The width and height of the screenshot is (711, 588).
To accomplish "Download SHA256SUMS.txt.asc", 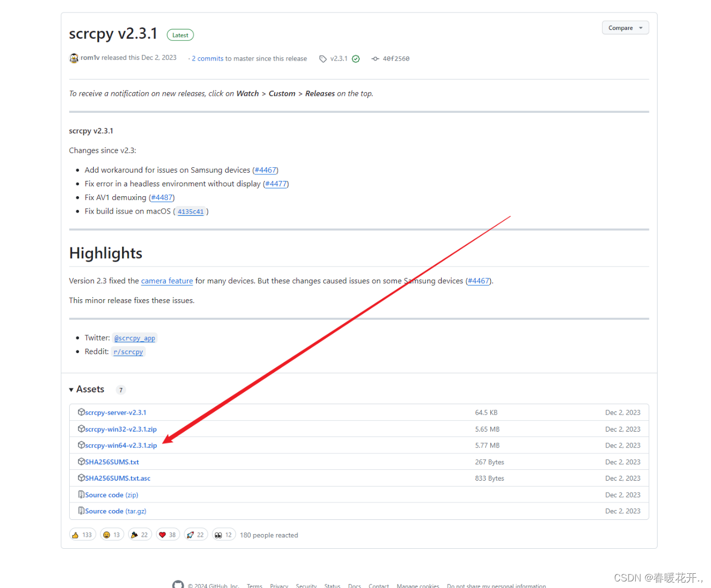I will [118, 478].
